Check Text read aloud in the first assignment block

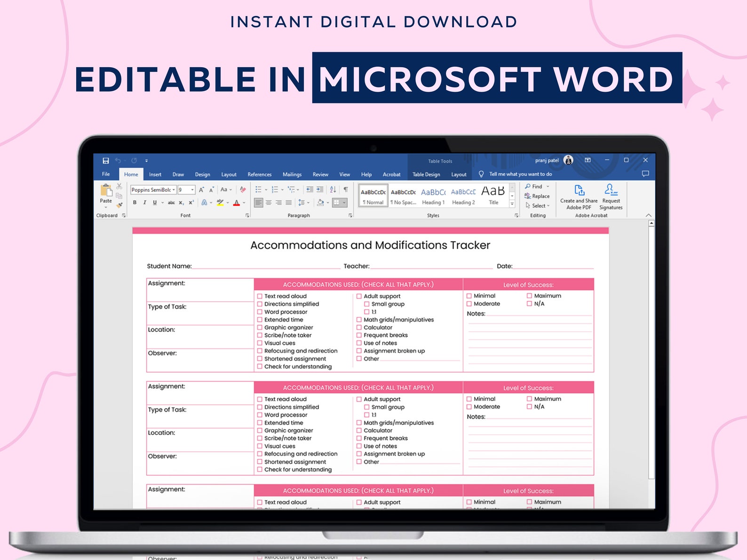(260, 296)
